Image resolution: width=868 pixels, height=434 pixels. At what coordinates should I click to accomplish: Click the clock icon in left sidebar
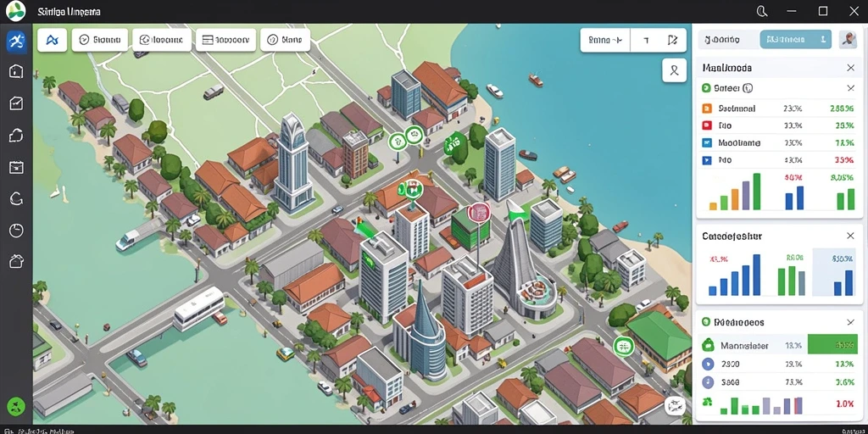[x=16, y=231]
